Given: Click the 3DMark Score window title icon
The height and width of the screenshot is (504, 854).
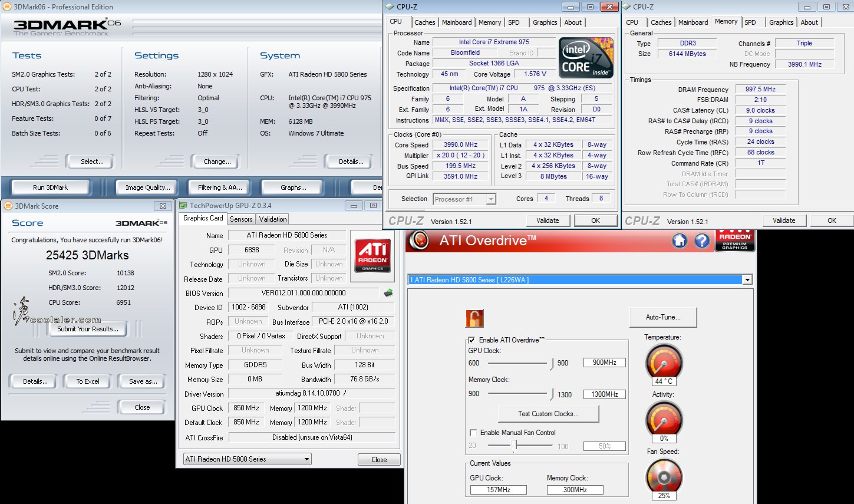Looking at the screenshot, I should click(8, 206).
